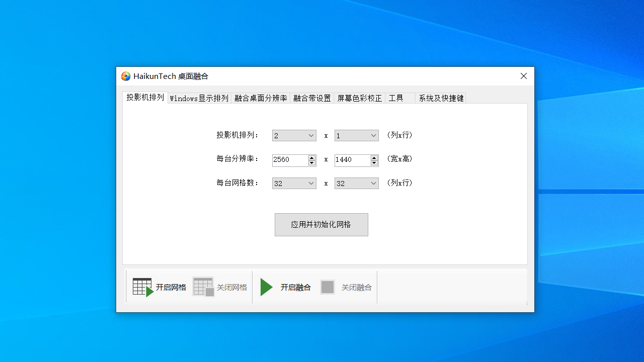Click the gray 关闭融合 stop icon

pos(328,287)
